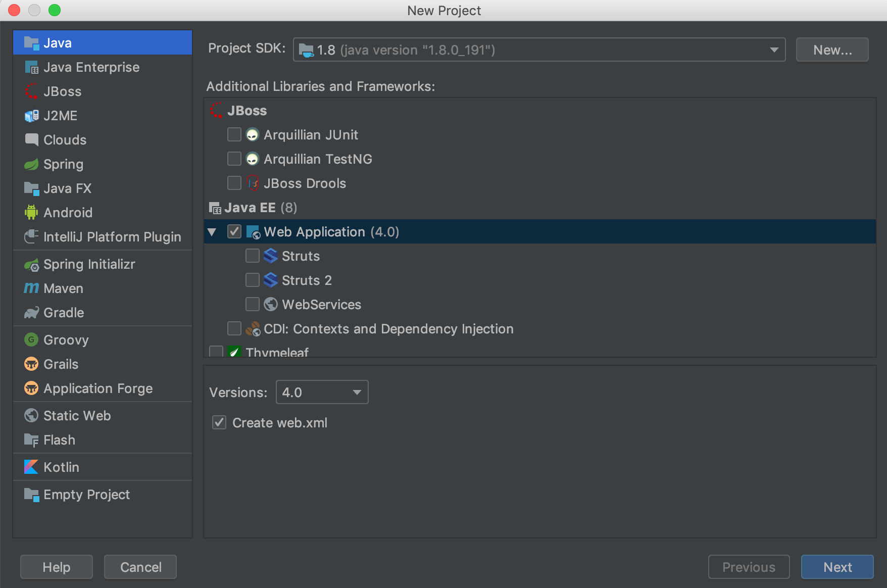
Task: Select Static Web in the project list
Action: pyautogui.click(x=103, y=416)
